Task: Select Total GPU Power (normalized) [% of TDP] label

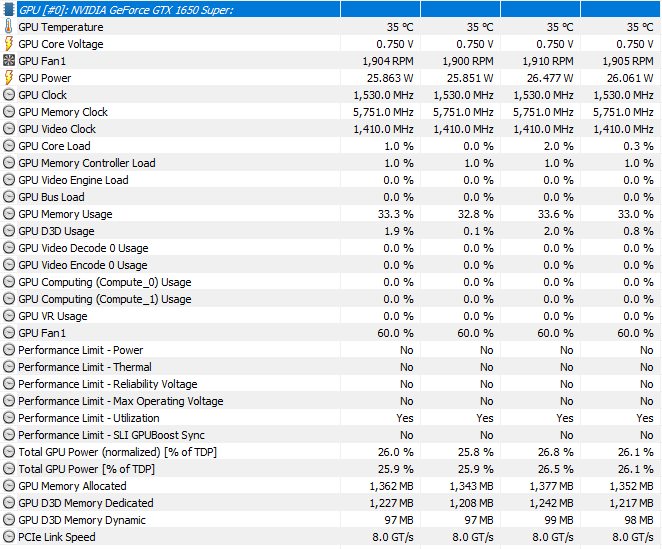Action: click(x=117, y=452)
